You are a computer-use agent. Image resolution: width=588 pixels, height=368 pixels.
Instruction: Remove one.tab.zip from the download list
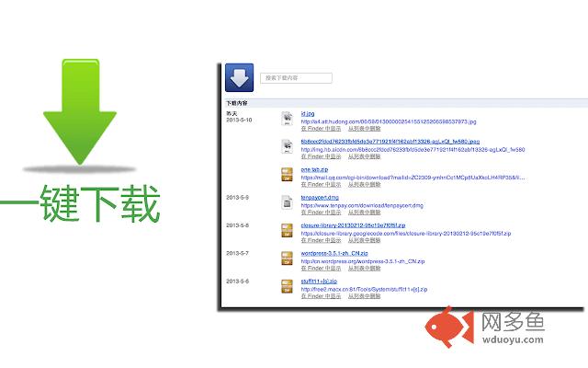click(x=365, y=184)
